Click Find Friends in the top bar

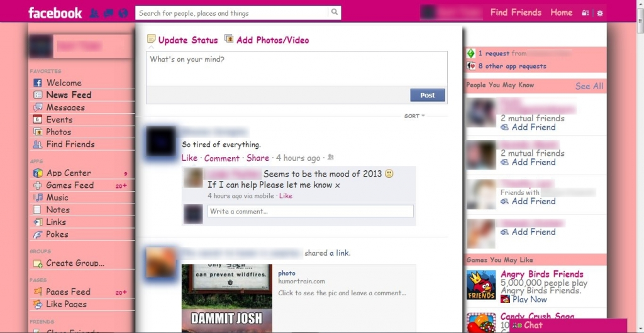[516, 13]
